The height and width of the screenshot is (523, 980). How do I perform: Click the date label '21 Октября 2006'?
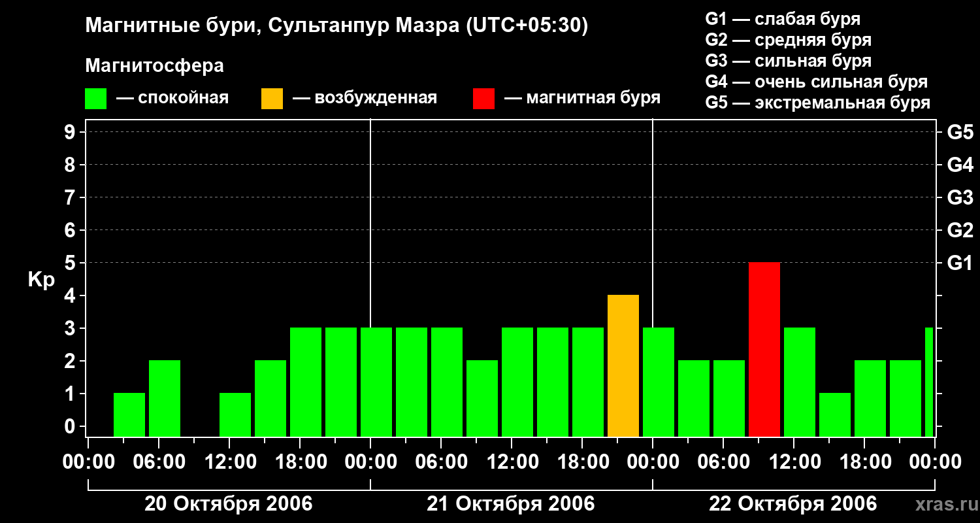511,504
